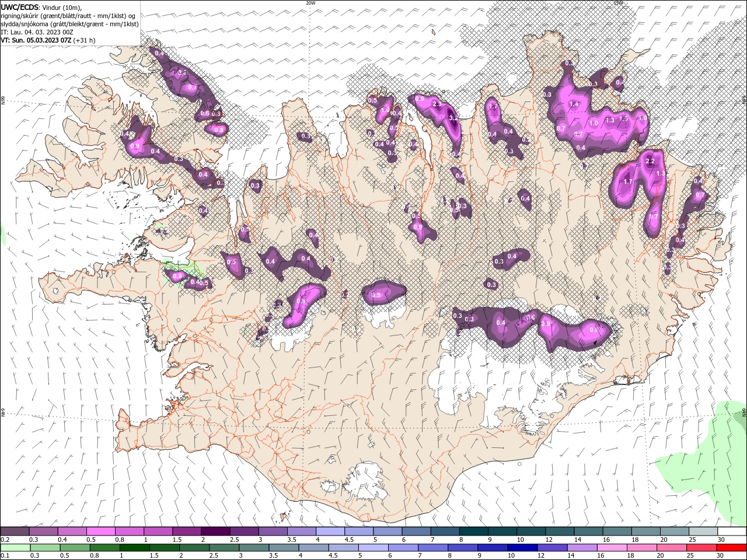Screen dimensions: 747x560
Task: Select top-row swatch starting at 12
Action: [559, 531]
